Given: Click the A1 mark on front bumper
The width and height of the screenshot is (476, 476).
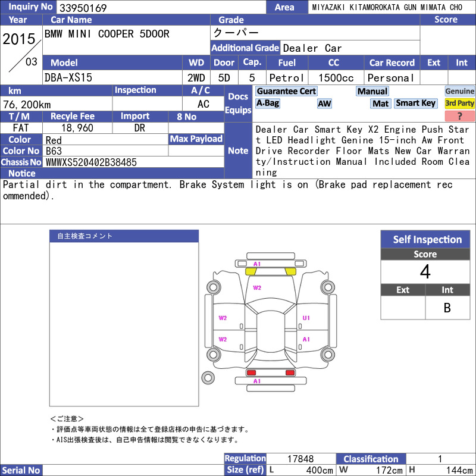Looking at the screenshot, I should pyautogui.click(x=257, y=264).
